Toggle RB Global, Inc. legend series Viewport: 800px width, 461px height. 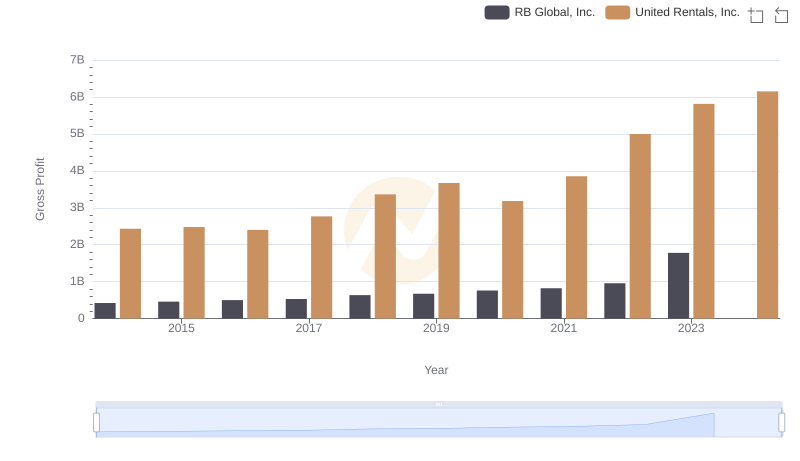click(x=540, y=12)
